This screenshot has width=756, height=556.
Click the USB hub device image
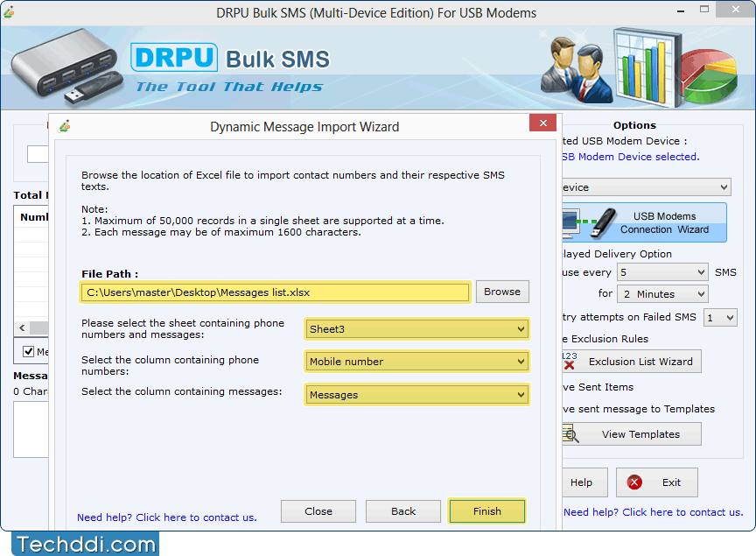point(67,67)
